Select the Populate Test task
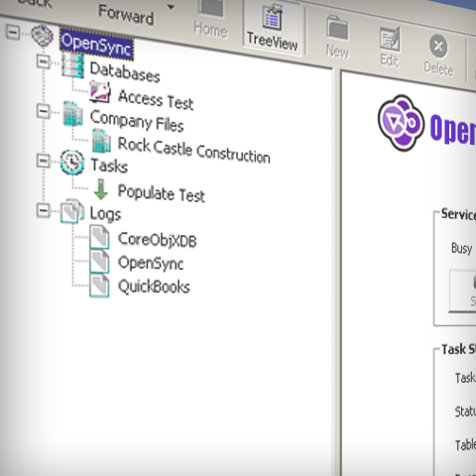 coord(162,193)
